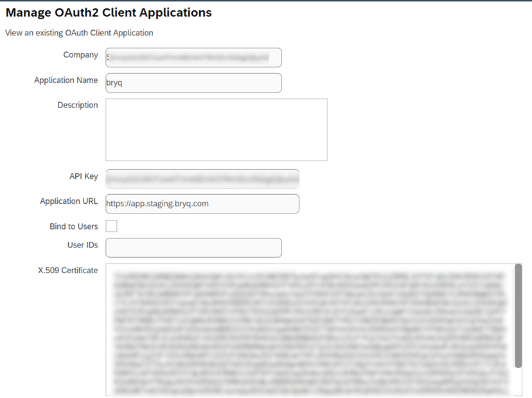The height and width of the screenshot is (398, 532).
Task: Click the Application Name label
Action: coord(66,80)
